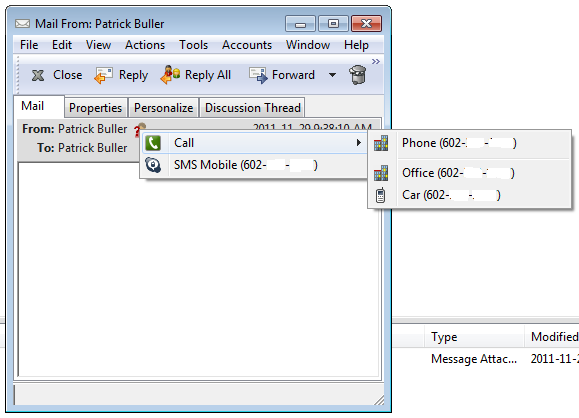Open the Accounts menu

click(247, 45)
